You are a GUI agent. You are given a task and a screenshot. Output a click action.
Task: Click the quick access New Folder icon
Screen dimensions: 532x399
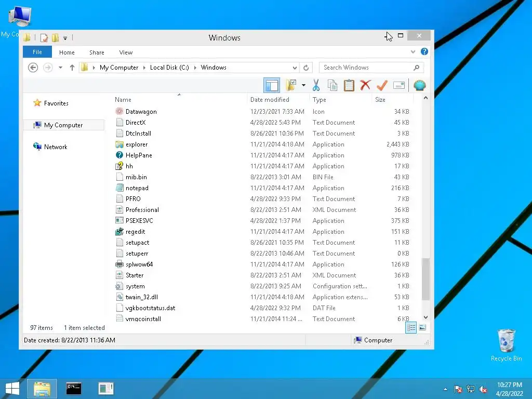pos(55,37)
